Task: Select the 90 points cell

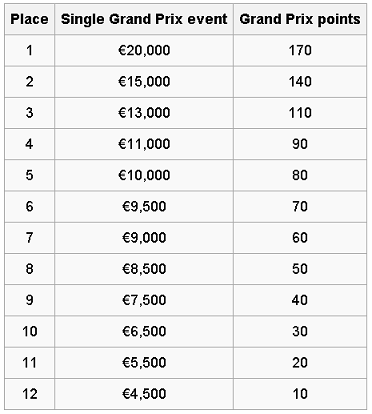Action: tap(300, 144)
